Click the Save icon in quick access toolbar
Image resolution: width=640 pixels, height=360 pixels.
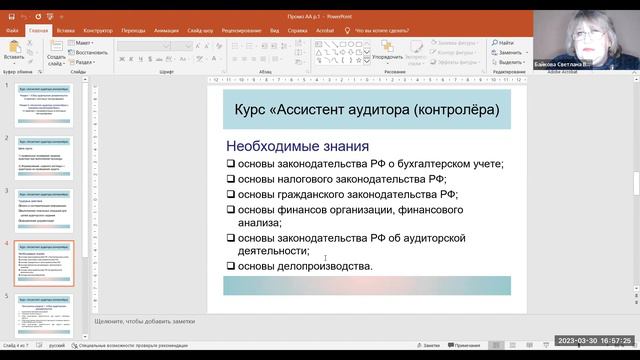pyautogui.click(x=11, y=17)
